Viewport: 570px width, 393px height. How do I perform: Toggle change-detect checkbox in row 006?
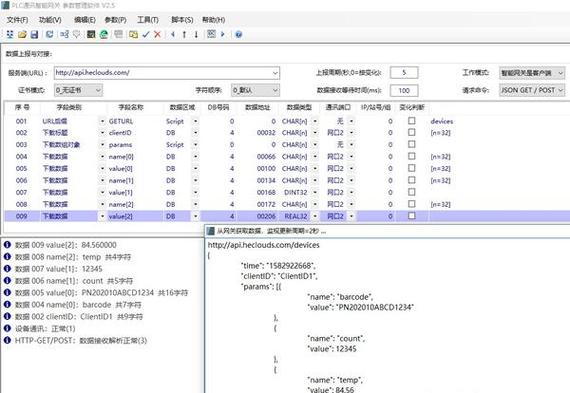coord(412,180)
